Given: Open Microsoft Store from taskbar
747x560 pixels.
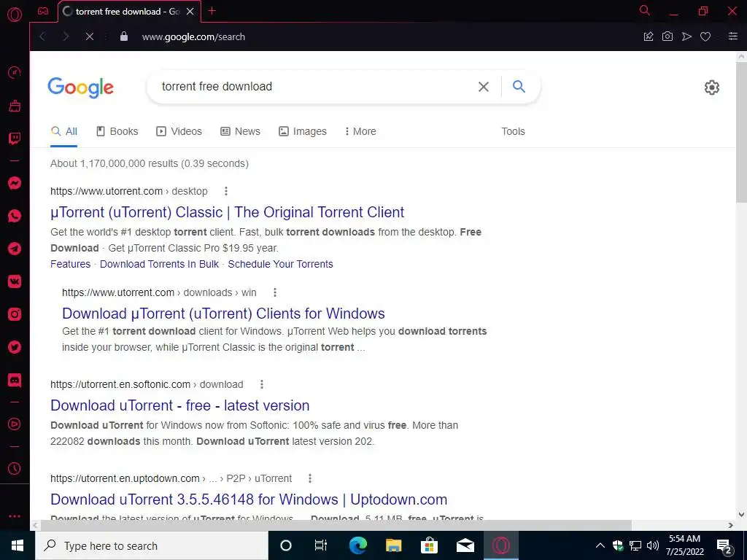Looking at the screenshot, I should (429, 545).
